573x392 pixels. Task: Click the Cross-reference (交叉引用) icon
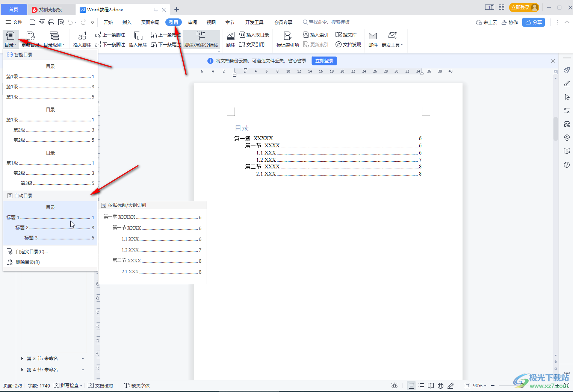pyautogui.click(x=252, y=45)
